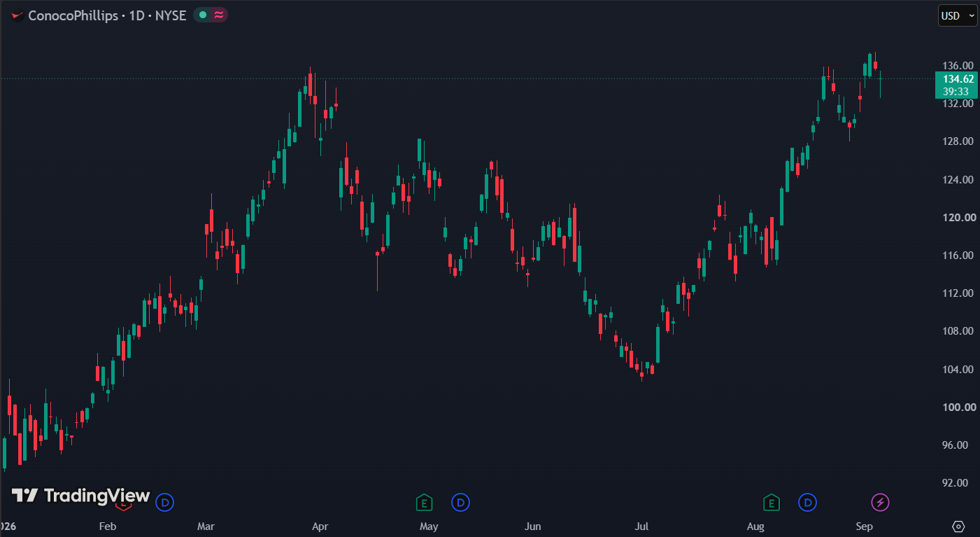Click the Aug label on time axis

pyautogui.click(x=755, y=526)
